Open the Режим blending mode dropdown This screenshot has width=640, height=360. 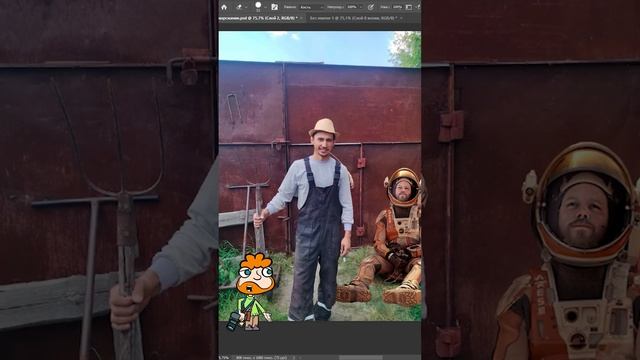[311, 7]
